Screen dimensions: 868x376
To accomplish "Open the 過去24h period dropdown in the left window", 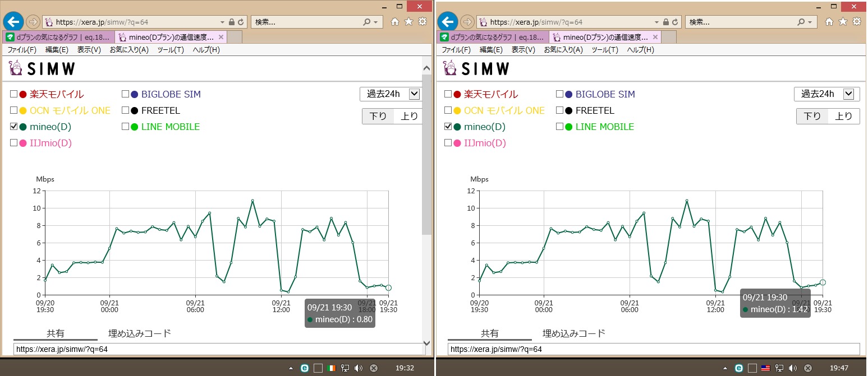I will point(391,94).
